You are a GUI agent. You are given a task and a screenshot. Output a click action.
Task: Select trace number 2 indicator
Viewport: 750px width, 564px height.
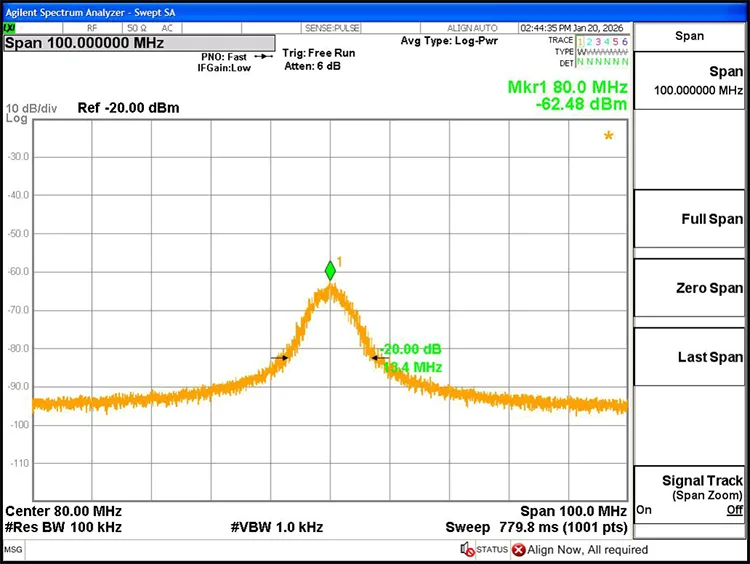click(589, 42)
